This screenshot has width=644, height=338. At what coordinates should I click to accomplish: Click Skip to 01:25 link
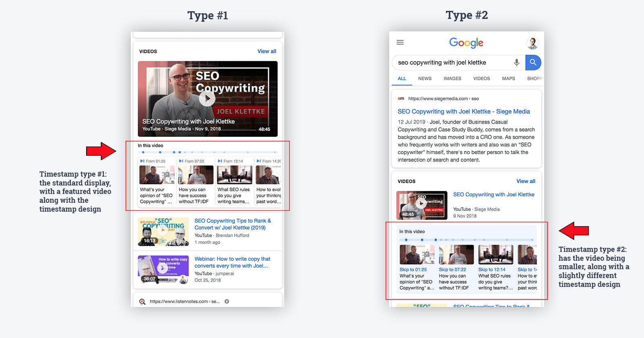[x=413, y=270]
